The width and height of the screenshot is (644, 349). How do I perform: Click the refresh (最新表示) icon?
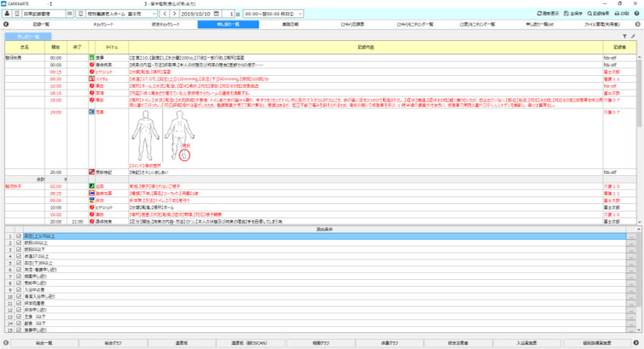(x=539, y=14)
